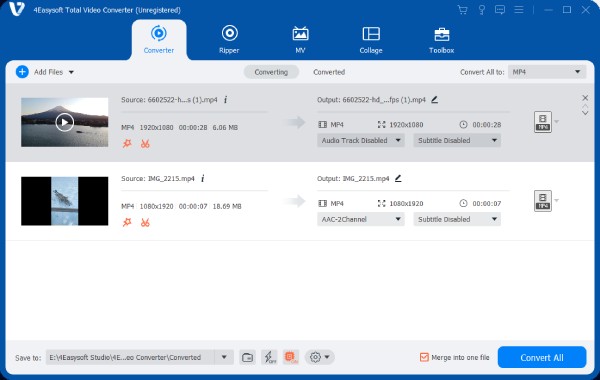Click the 1080x1920 output resolution value
Screen dimensions: 600x380
(406, 204)
